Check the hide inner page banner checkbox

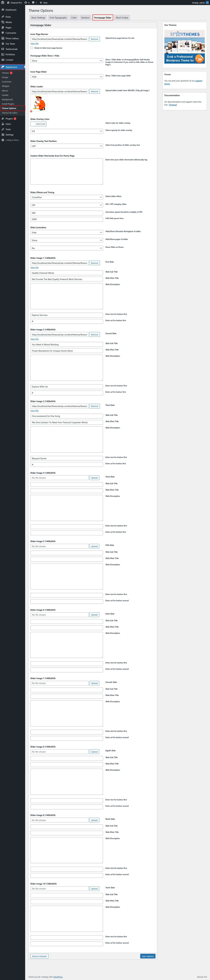[32, 48]
